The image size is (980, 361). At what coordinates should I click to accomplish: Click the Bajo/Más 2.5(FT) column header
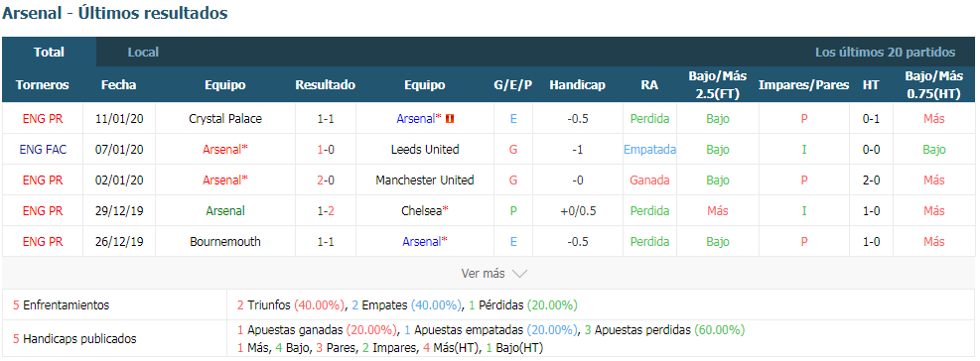pos(718,85)
